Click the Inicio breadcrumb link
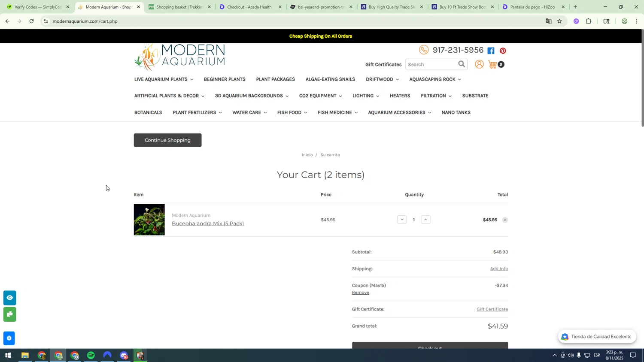 (307, 155)
